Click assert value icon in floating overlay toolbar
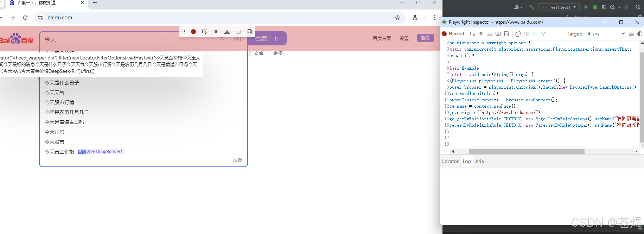This screenshot has width=644, height=234. tap(238, 32)
